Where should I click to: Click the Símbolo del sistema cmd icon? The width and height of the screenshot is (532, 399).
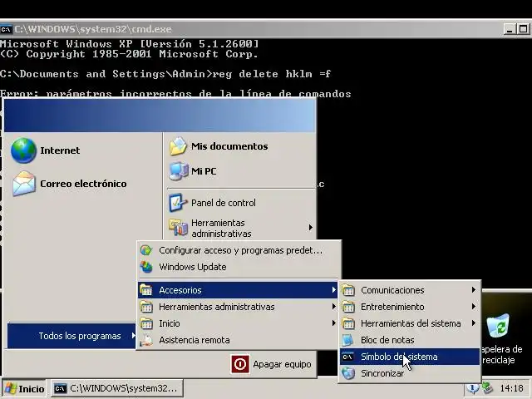347,357
